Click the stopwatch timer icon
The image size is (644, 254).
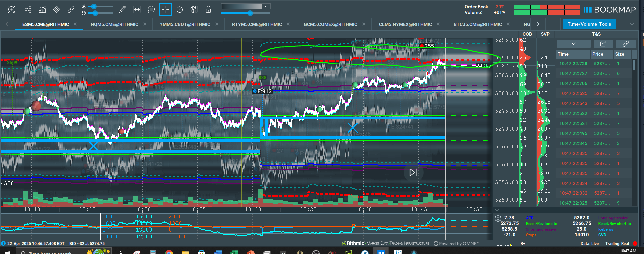[180, 9]
